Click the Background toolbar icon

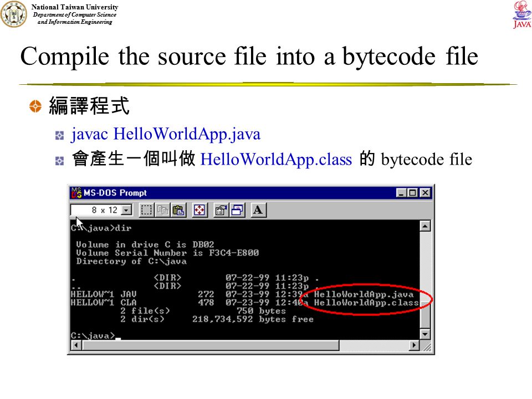click(x=237, y=210)
